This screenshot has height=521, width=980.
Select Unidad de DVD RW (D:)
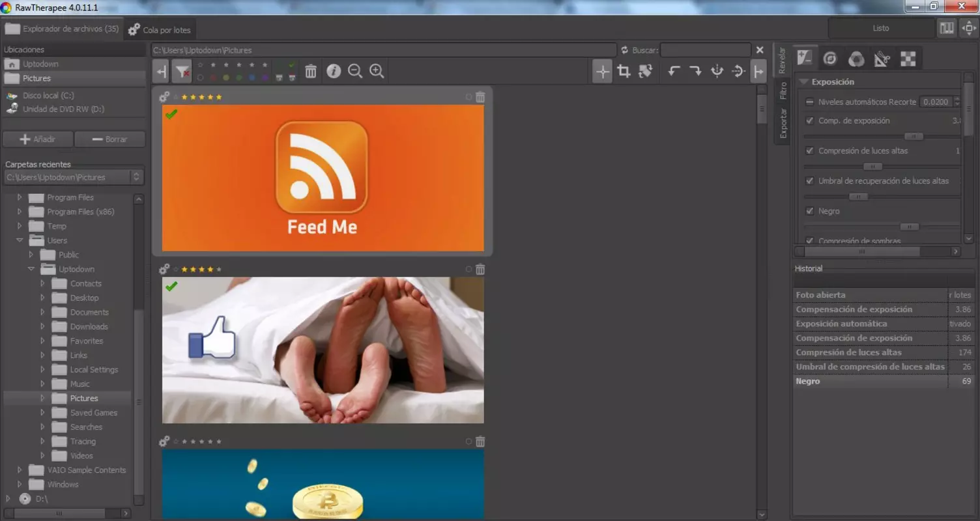[x=74, y=109]
